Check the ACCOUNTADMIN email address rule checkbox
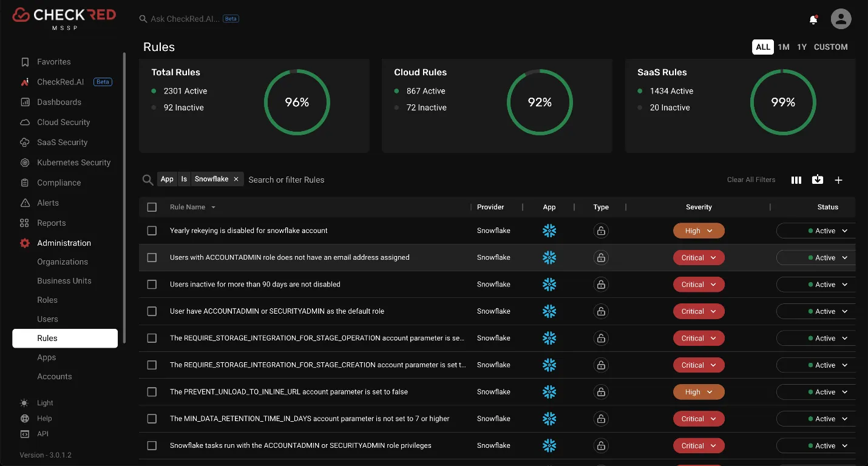This screenshot has width=868, height=466. pos(152,257)
